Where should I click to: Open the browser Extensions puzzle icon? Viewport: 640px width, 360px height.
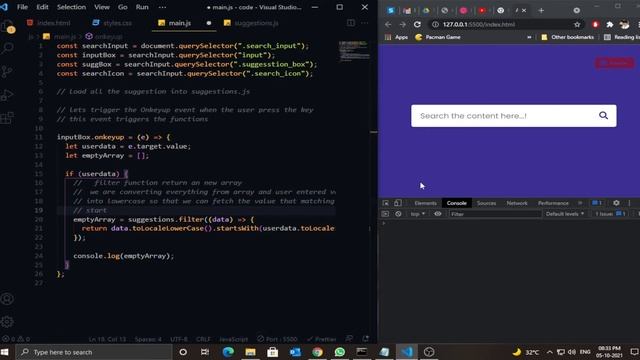point(609,24)
